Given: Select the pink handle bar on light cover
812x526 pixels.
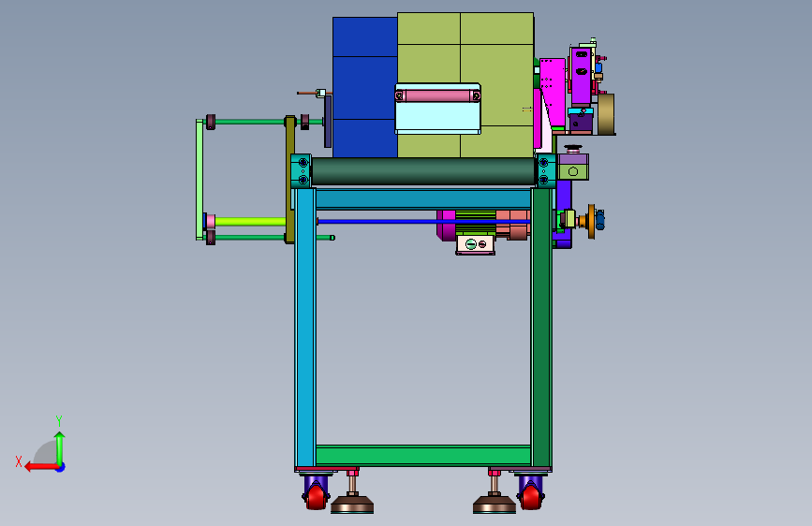Looking at the screenshot, I should click(437, 95).
